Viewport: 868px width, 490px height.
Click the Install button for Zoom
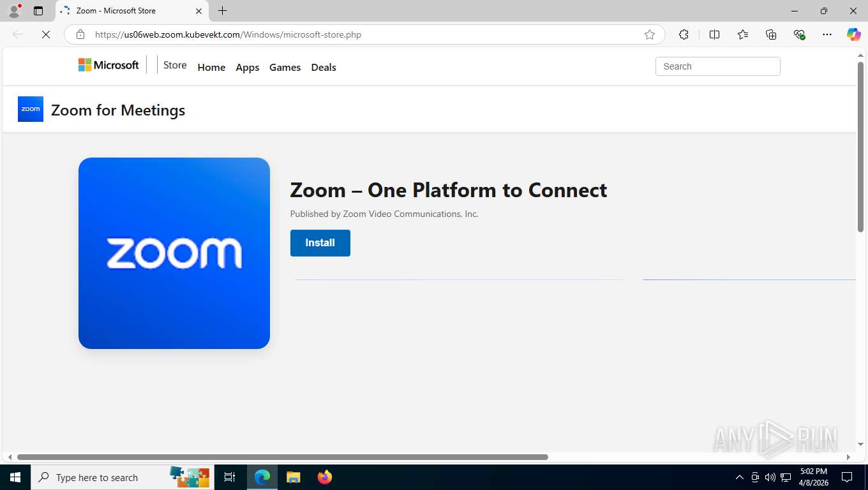tap(320, 243)
